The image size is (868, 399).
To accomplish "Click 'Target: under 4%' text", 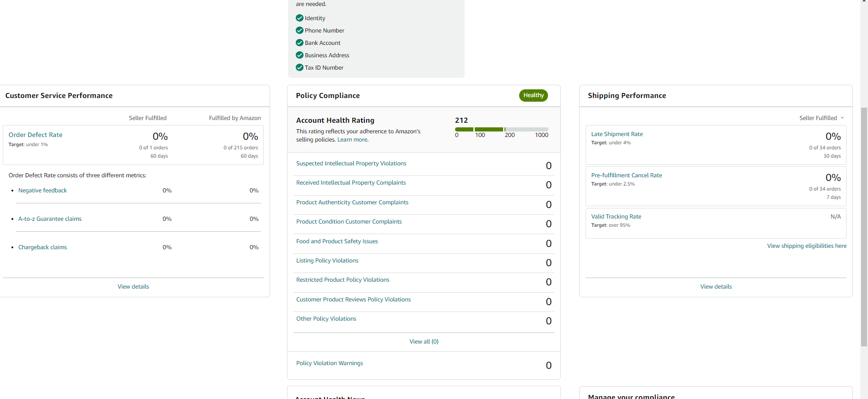I will tap(611, 142).
